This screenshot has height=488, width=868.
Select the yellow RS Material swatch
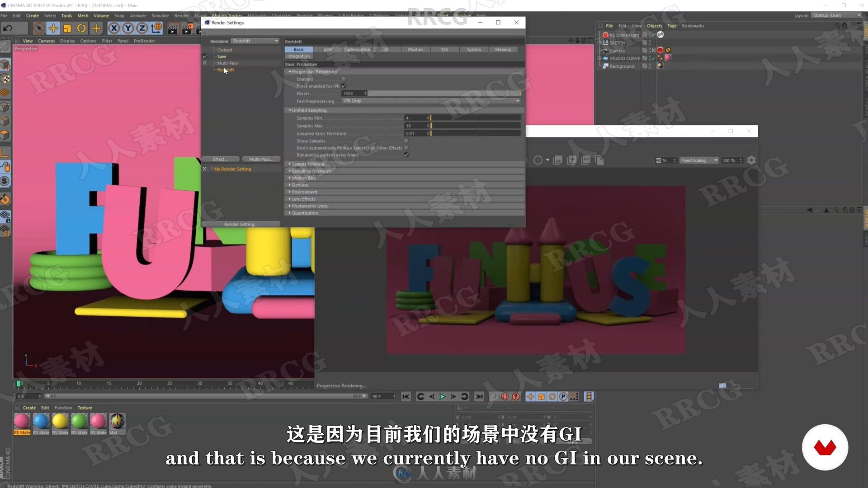coord(60,421)
